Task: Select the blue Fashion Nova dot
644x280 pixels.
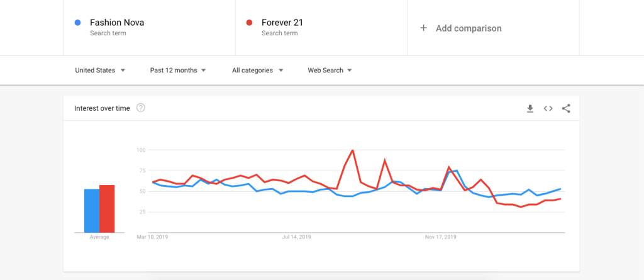Action: pyautogui.click(x=77, y=23)
